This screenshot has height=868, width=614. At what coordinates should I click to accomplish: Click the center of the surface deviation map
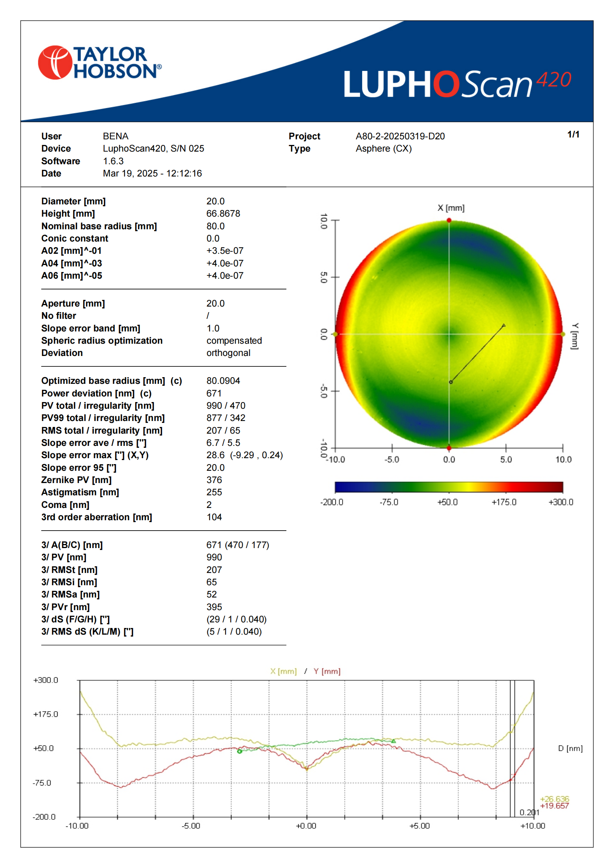pyautogui.click(x=449, y=334)
